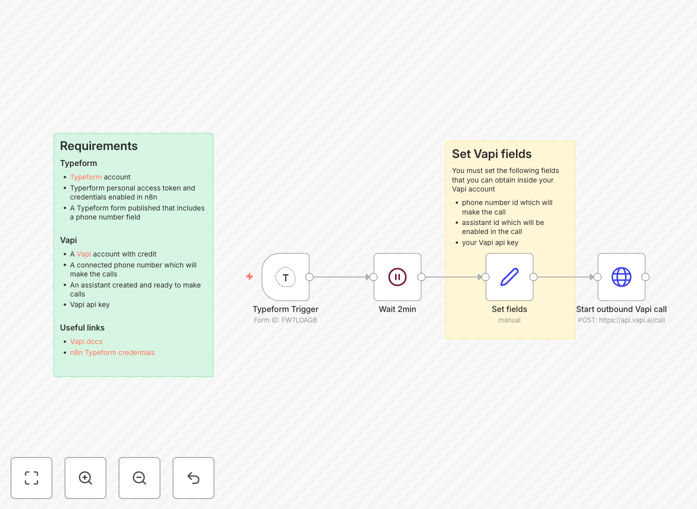
Task: Click the Set fields node label
Action: tap(509, 309)
